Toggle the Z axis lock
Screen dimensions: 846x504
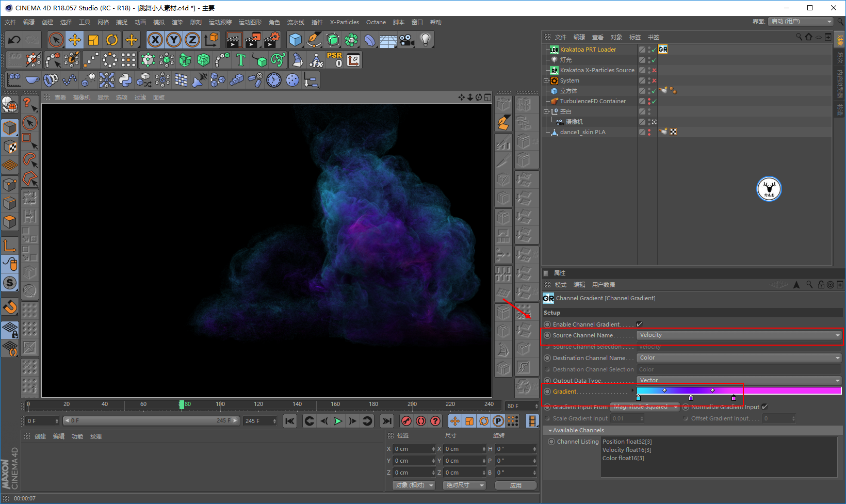tap(192, 40)
